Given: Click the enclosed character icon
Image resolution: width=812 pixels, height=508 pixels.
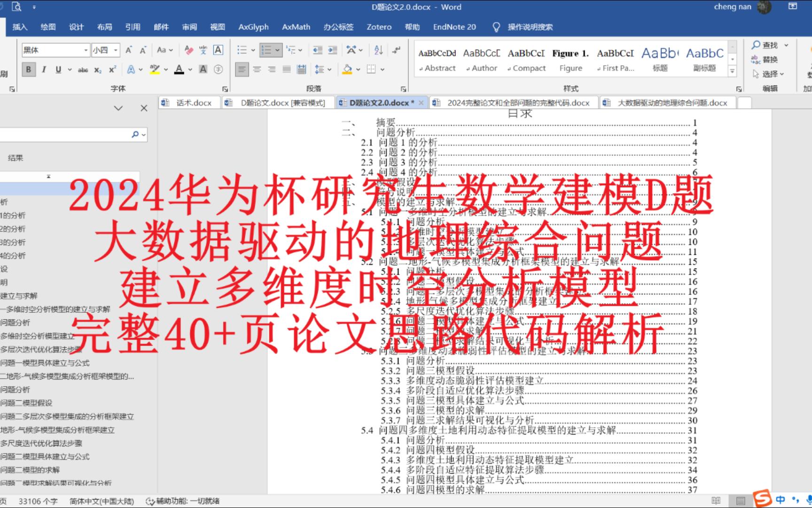Looking at the screenshot, I should coord(218,70).
